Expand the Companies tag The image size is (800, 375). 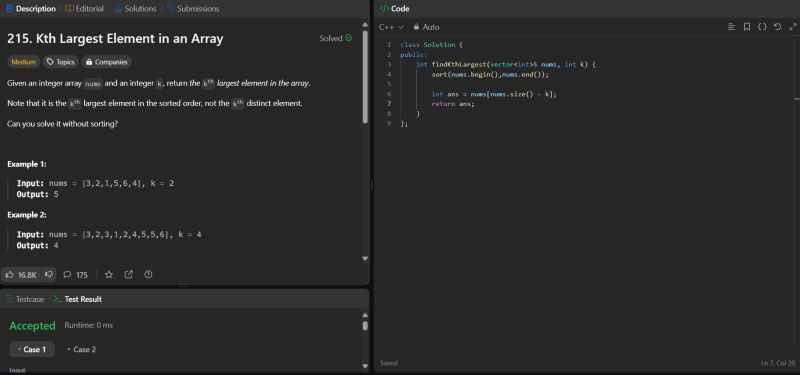click(106, 62)
